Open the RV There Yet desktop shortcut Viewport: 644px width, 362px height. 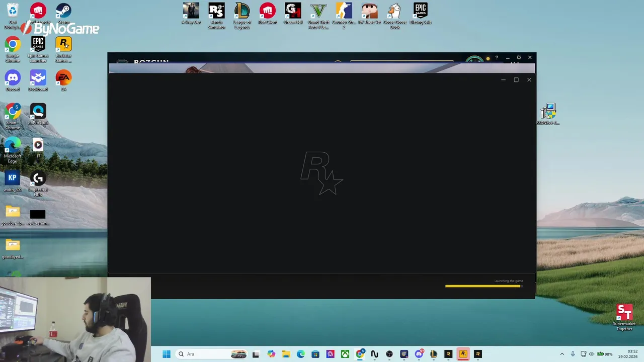tap(370, 14)
